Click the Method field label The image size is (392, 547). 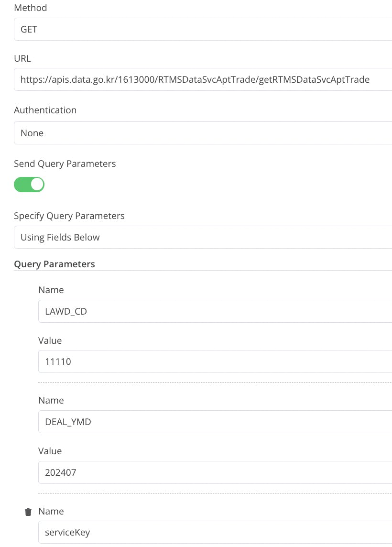coord(31,8)
